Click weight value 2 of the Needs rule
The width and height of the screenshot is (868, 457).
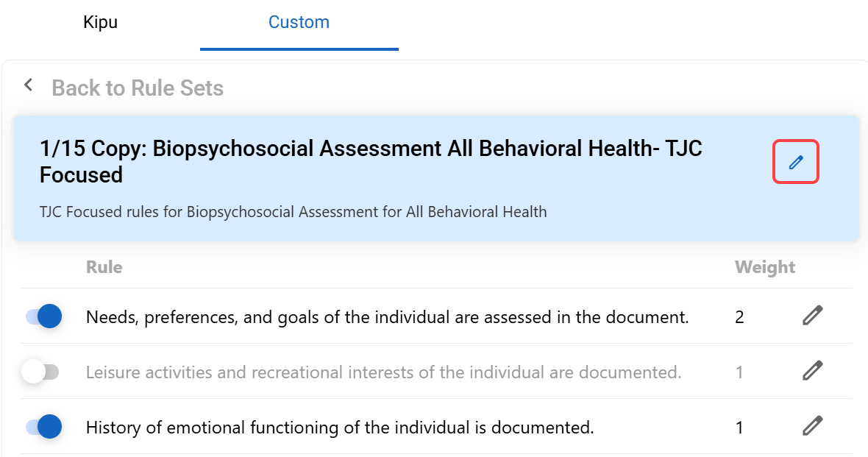[739, 317]
